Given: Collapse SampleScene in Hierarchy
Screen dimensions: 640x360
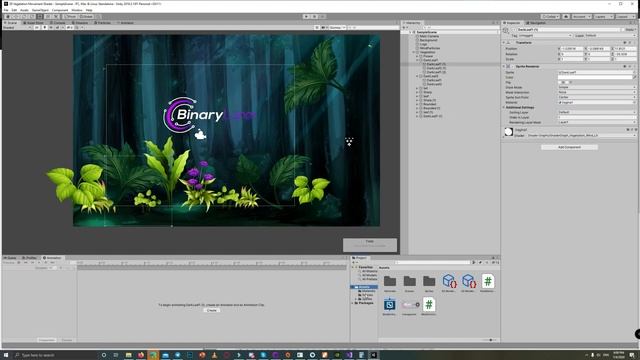Looking at the screenshot, I should 411,32.
